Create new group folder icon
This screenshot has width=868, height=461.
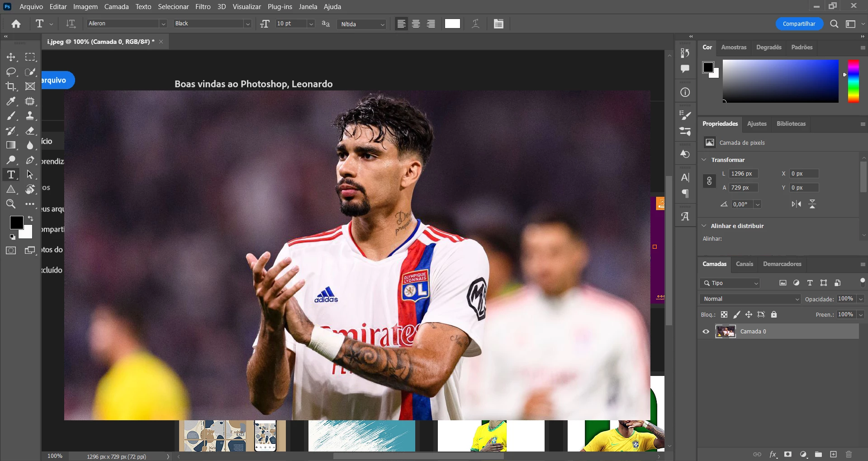click(818, 454)
